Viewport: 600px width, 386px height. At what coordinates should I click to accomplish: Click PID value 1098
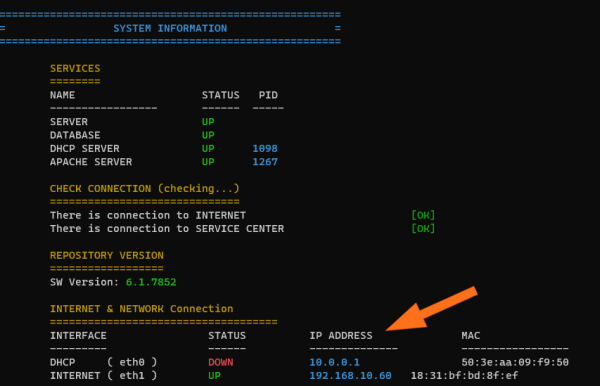pos(265,149)
